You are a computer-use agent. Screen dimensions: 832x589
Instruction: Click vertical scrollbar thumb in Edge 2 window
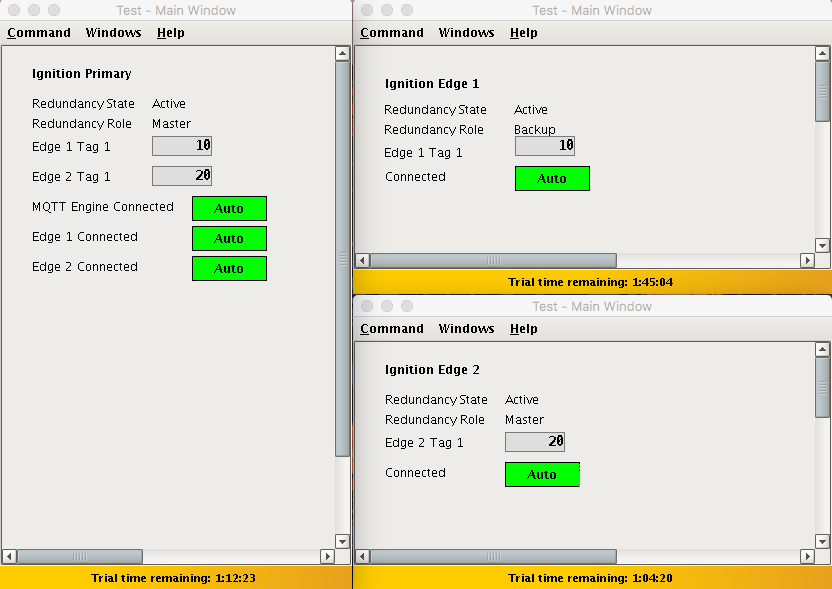pos(822,387)
